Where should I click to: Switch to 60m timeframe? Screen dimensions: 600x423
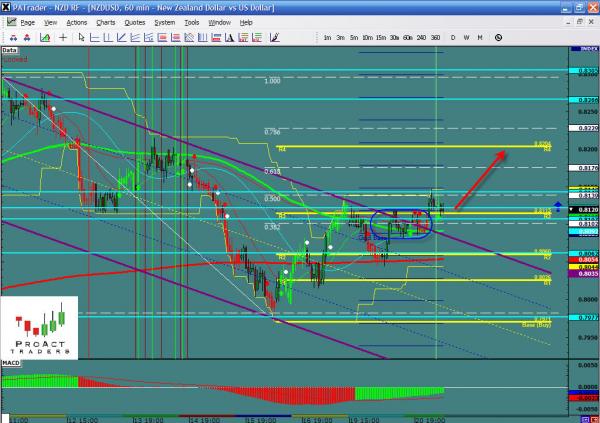tap(408, 37)
